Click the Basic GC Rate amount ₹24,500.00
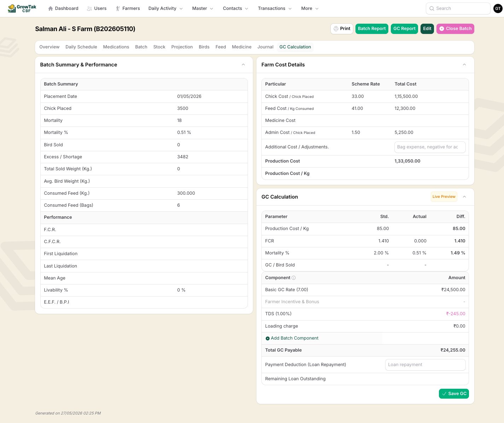The image size is (504, 423). 453,290
